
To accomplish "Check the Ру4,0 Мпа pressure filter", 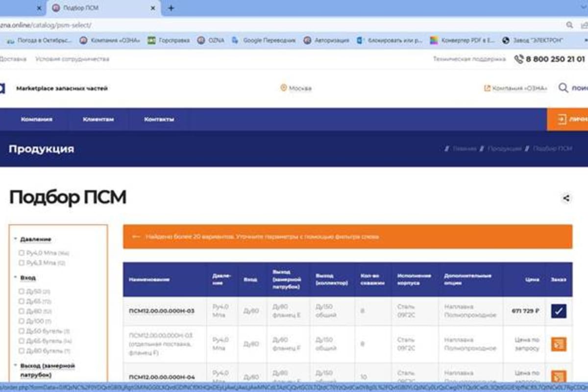I will coord(21,253).
